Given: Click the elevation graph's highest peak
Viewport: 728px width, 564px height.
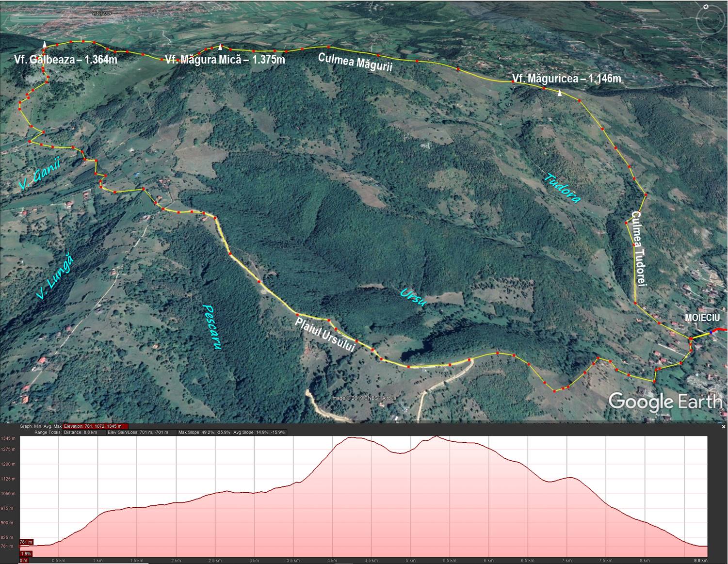Looking at the screenshot, I should pos(436,437).
